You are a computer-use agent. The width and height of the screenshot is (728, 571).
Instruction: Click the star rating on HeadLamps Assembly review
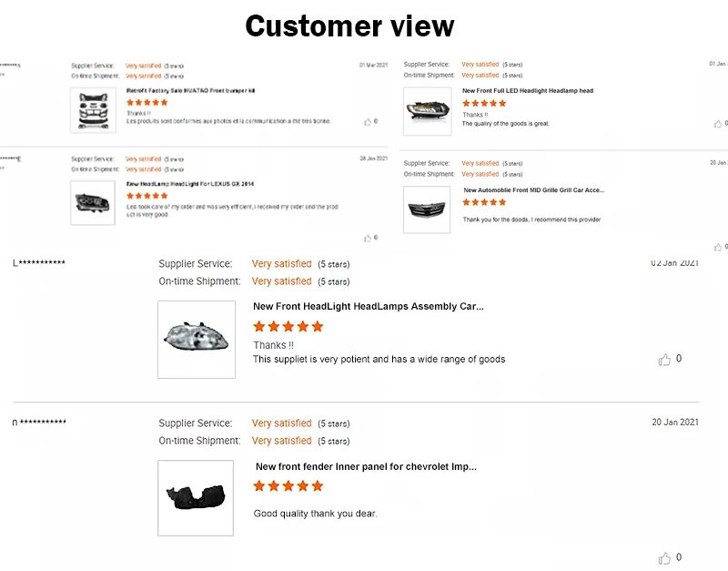pos(288,326)
